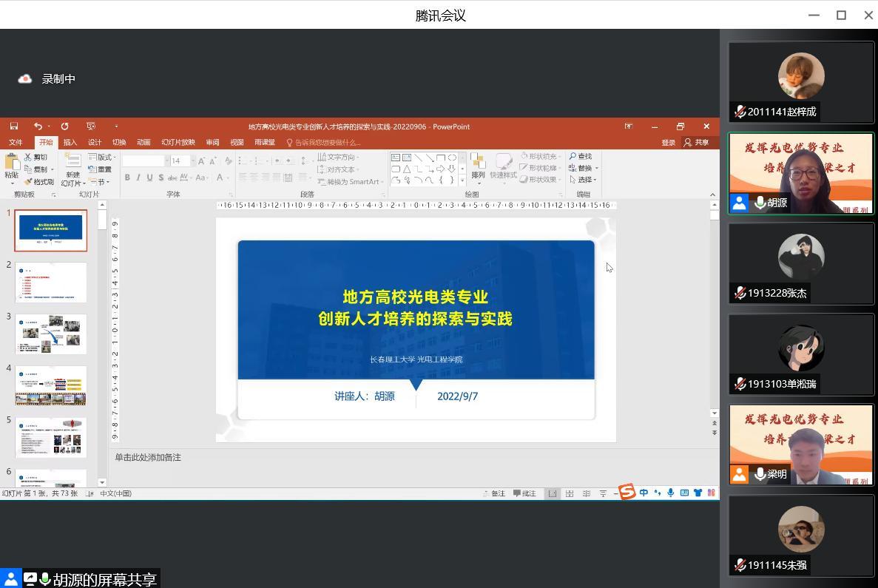
Task: Toggle the Notes (备注) pane
Action: [x=493, y=493]
